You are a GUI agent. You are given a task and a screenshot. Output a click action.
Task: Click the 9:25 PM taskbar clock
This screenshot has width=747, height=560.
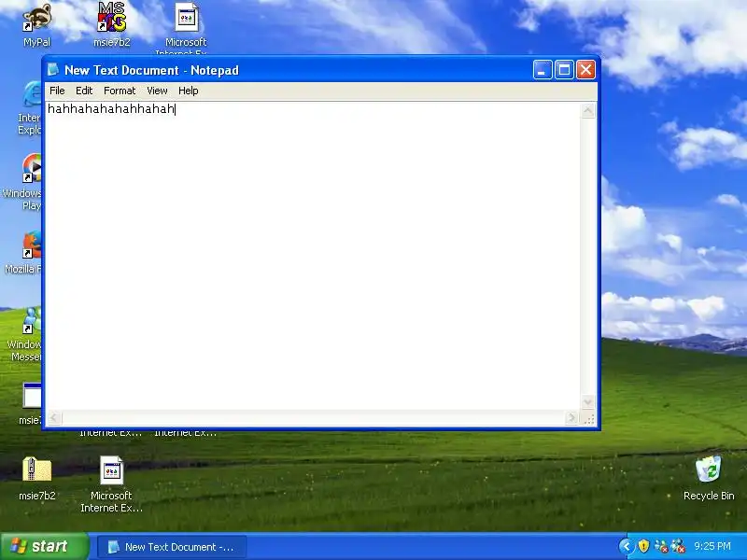pos(712,546)
